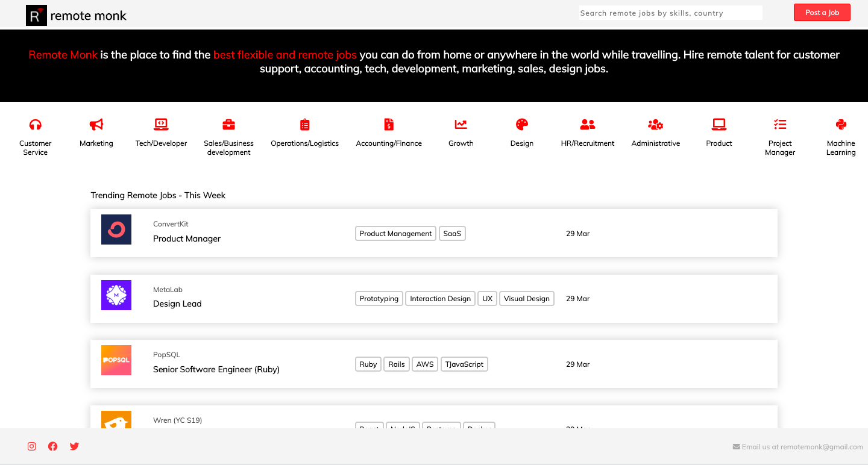Choose the Tech/Developer laptop code icon

tap(161, 125)
